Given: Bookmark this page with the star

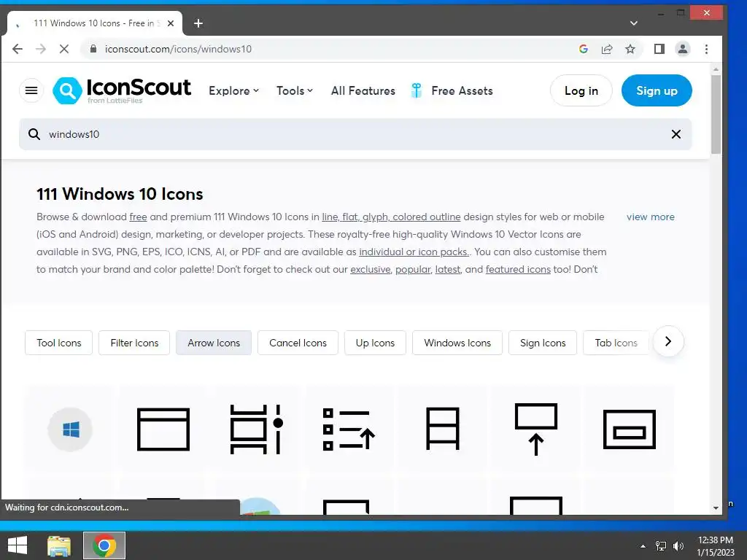Looking at the screenshot, I should [630, 49].
